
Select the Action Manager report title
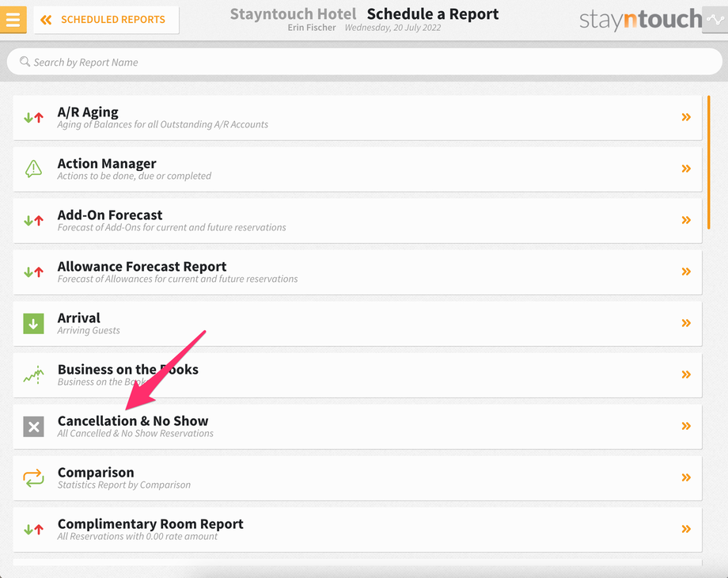pos(107,164)
